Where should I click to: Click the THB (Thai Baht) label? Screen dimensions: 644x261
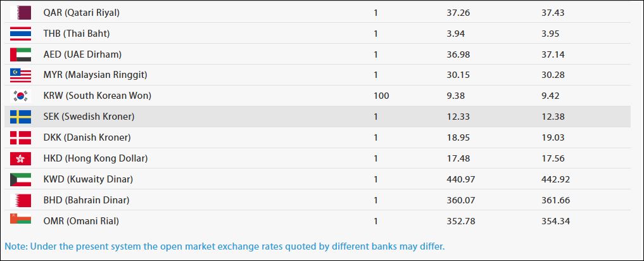coord(77,34)
